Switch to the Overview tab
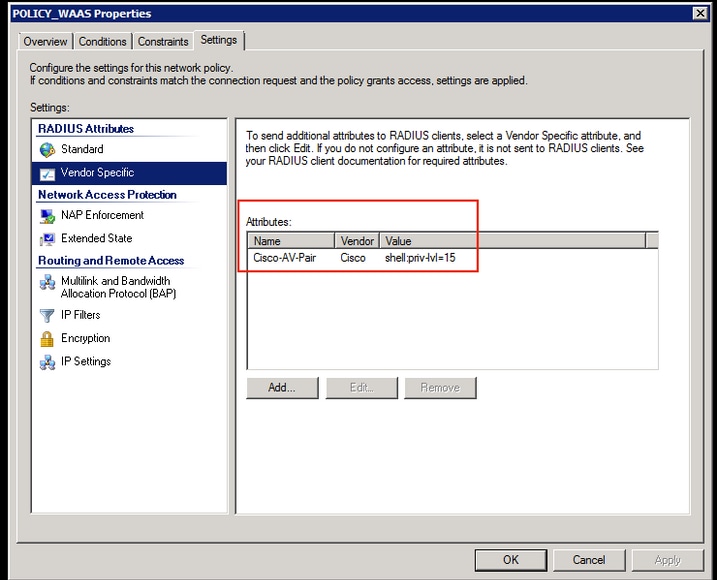Image resolution: width=717 pixels, height=580 pixels. point(45,42)
